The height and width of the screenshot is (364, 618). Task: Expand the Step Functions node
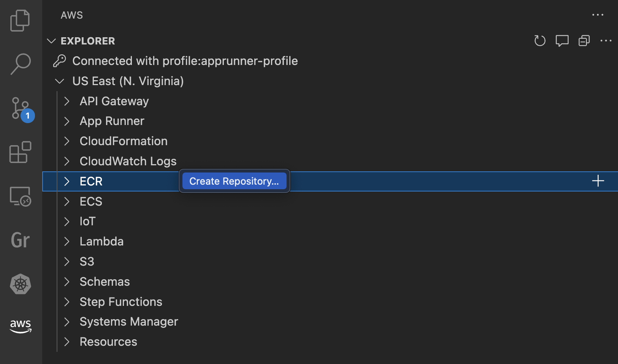[67, 302]
